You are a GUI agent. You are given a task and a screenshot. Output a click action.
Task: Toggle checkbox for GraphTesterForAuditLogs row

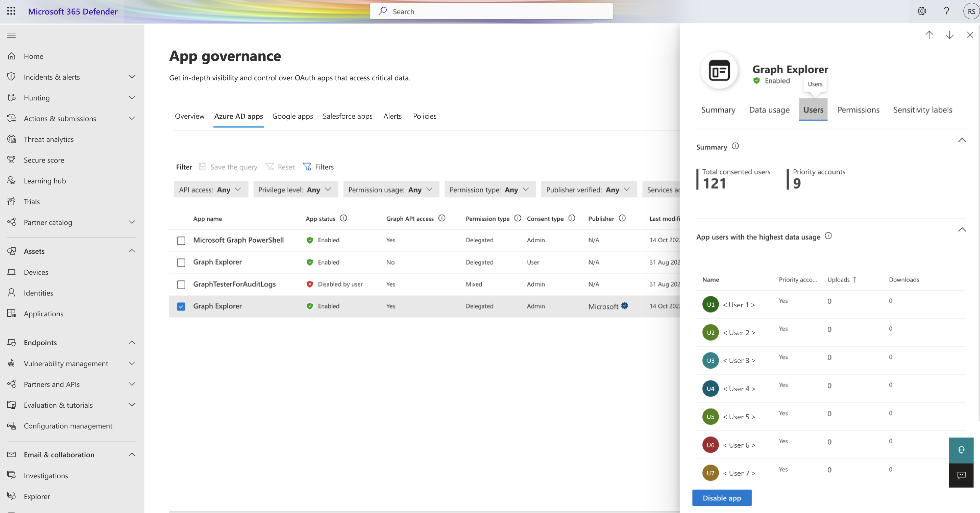pos(181,284)
